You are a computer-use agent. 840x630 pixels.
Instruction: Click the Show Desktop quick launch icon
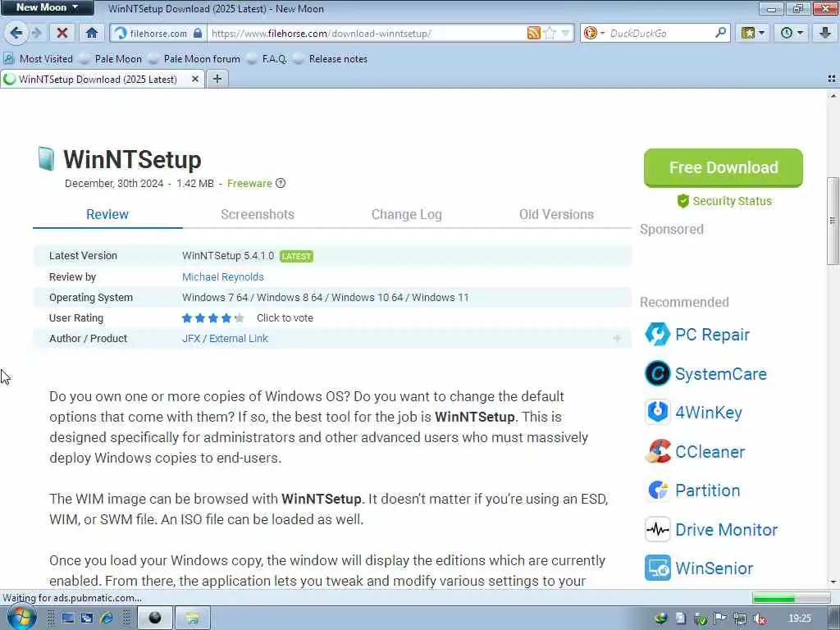(x=67, y=619)
